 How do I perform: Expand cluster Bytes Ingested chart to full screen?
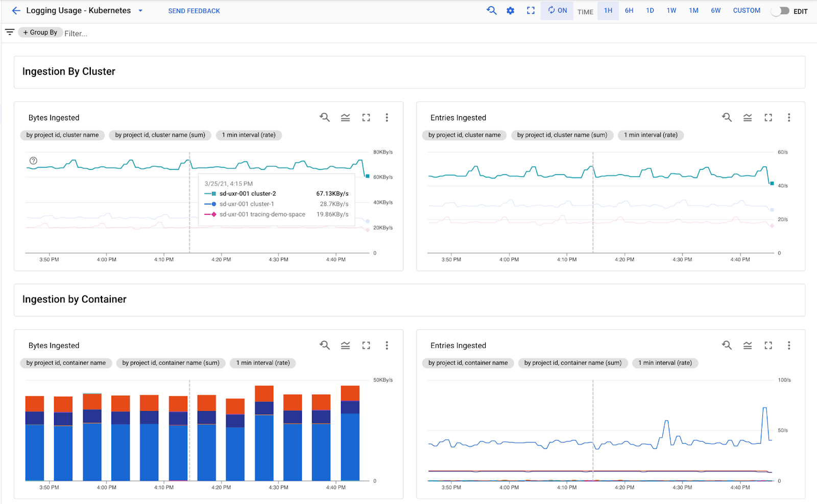coord(366,117)
